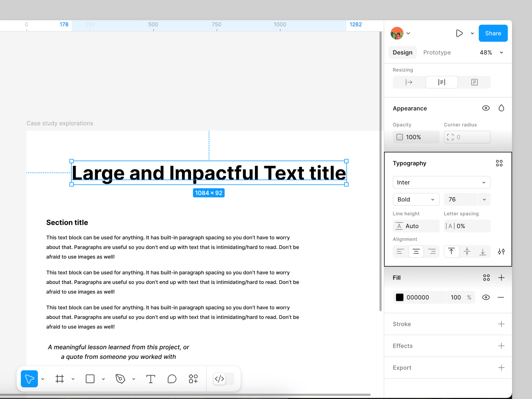Image resolution: width=532 pixels, height=399 pixels.
Task: Select the Comment tool
Action: click(x=172, y=378)
